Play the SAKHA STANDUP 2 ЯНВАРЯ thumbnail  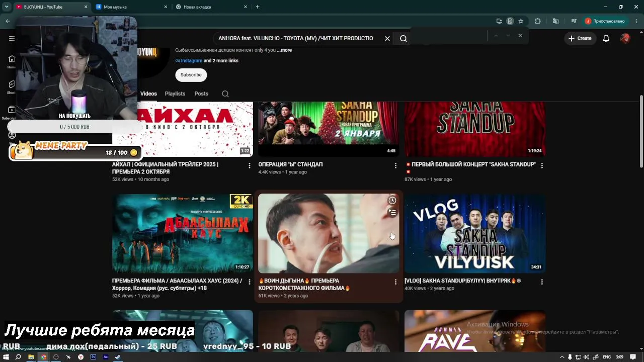pos(329,129)
